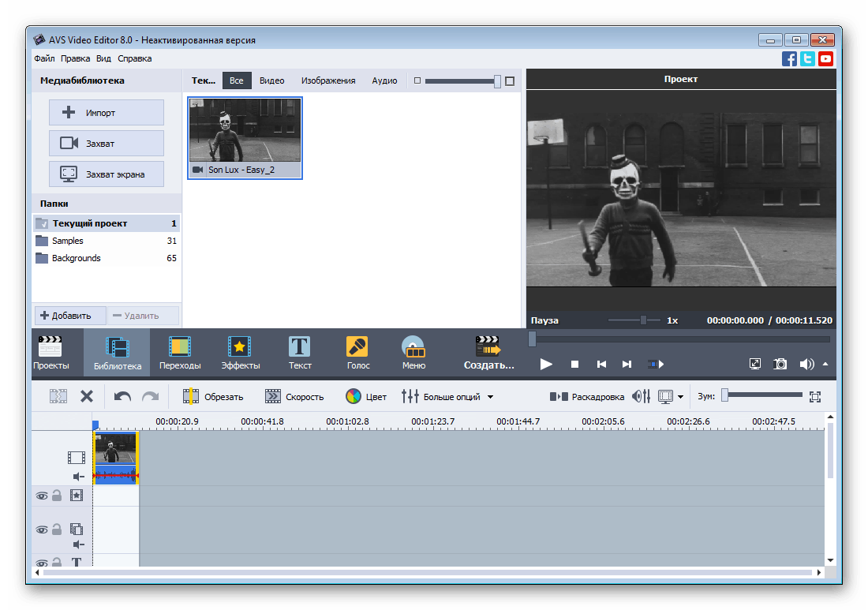Toggle lock on the overlay track
Image resolution: width=868 pixels, height=610 pixels.
(x=57, y=530)
